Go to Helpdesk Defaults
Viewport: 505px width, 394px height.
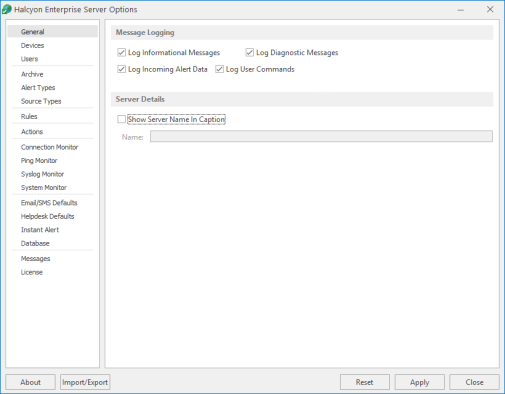pos(47,216)
